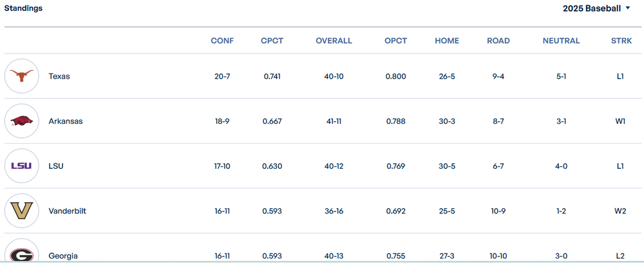Screen dimensions: 644x263
Task: Click the ROAD column header
Action: pos(498,41)
